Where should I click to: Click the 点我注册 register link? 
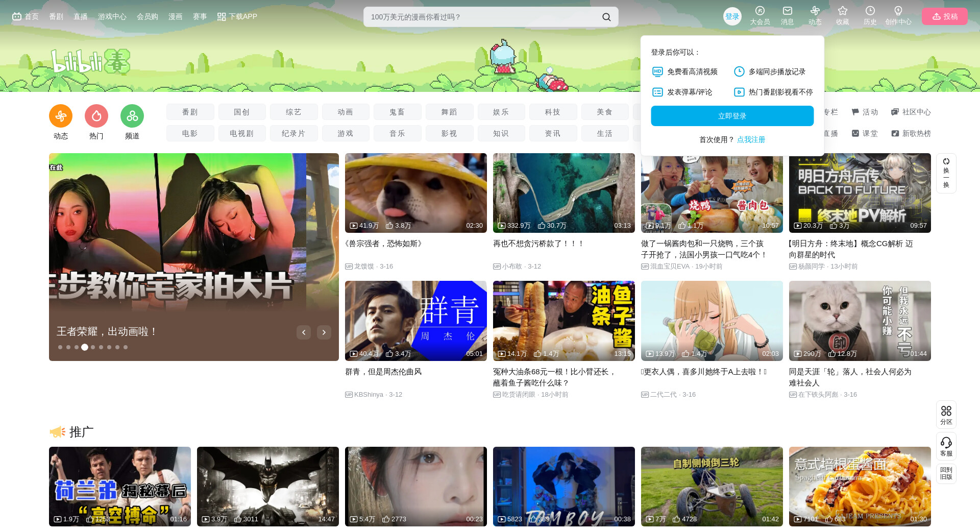pyautogui.click(x=751, y=139)
